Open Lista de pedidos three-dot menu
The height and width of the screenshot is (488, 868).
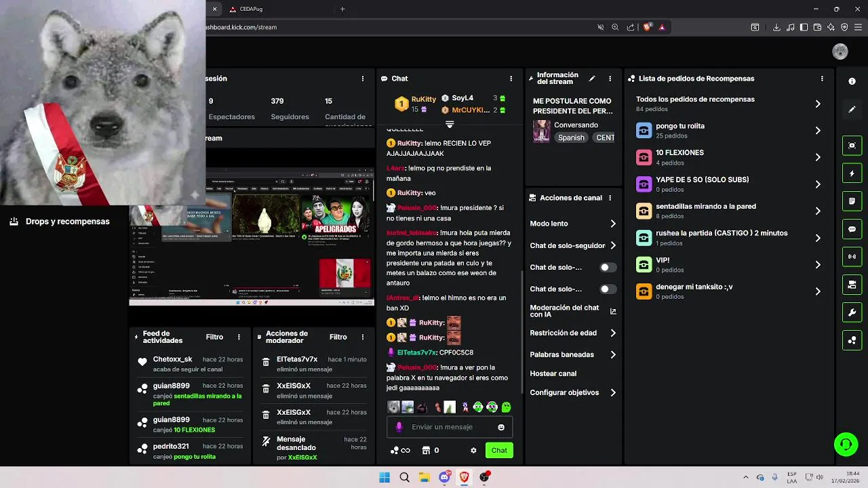[x=822, y=79]
